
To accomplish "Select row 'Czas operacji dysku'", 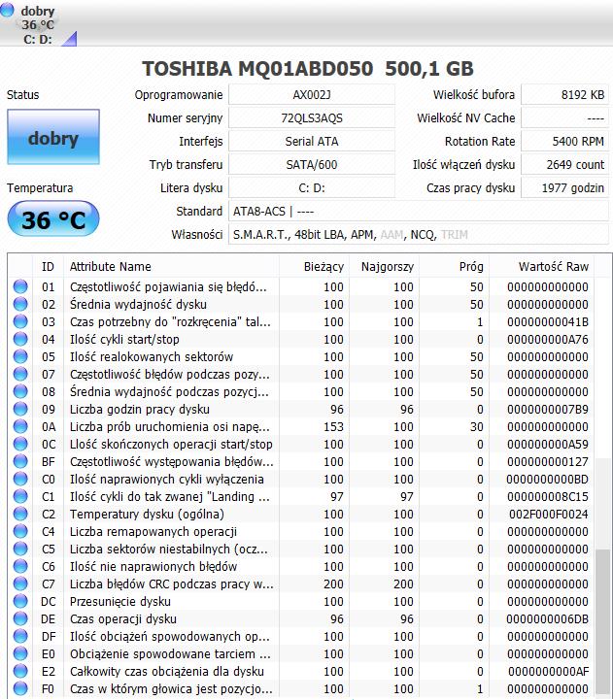I will pyautogui.click(x=301, y=618).
